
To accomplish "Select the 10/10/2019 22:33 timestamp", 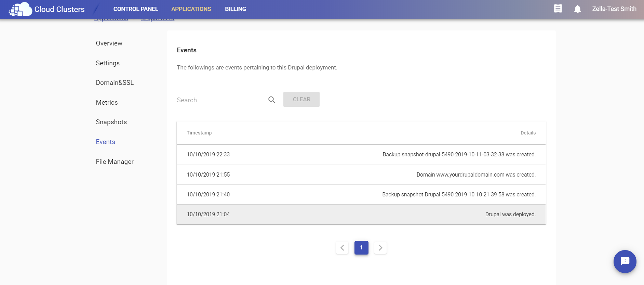I will (x=208, y=155).
